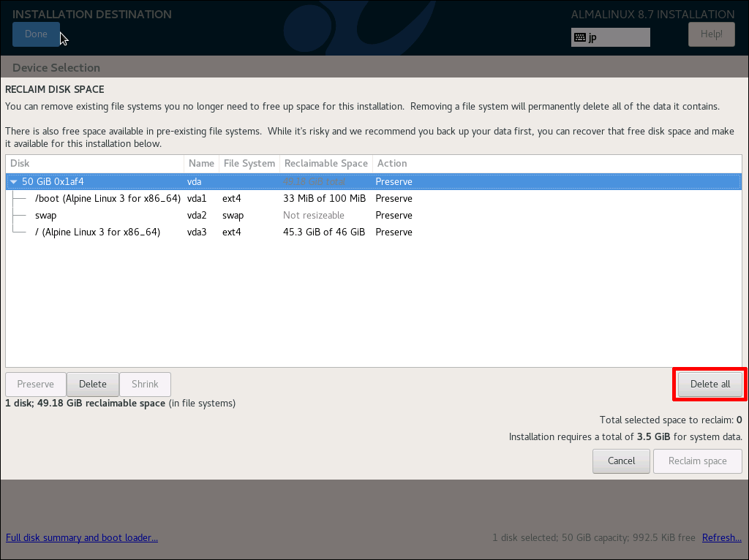
Task: Click '49.18 GiB total' cell in disk row
Action: 314,182
